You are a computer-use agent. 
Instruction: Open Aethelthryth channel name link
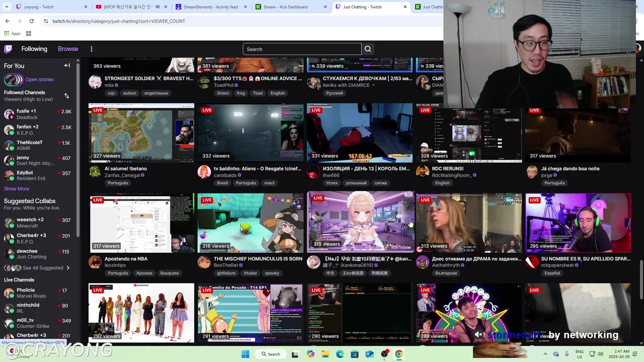pos(446,265)
